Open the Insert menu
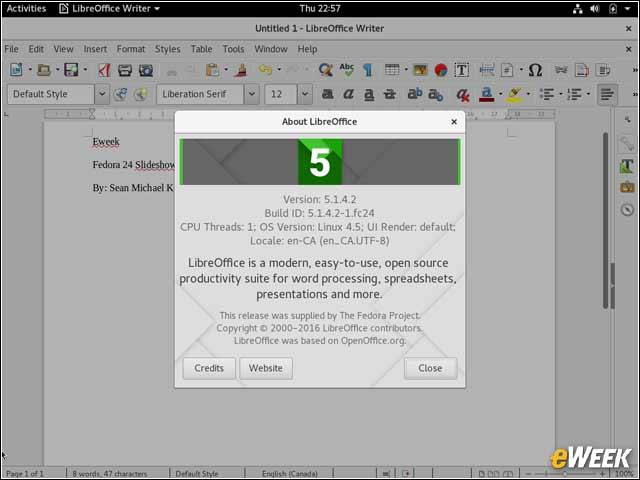Image resolution: width=640 pixels, height=480 pixels. click(95, 49)
